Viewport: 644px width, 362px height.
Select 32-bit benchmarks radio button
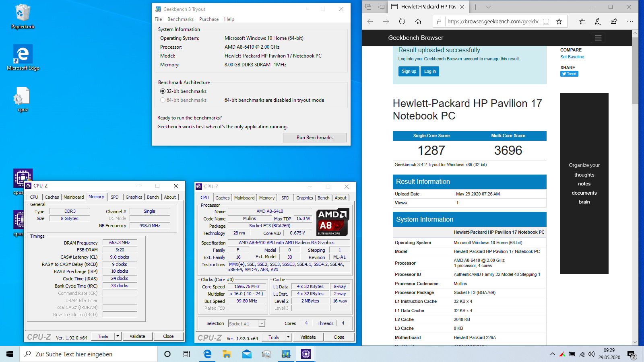[163, 91]
